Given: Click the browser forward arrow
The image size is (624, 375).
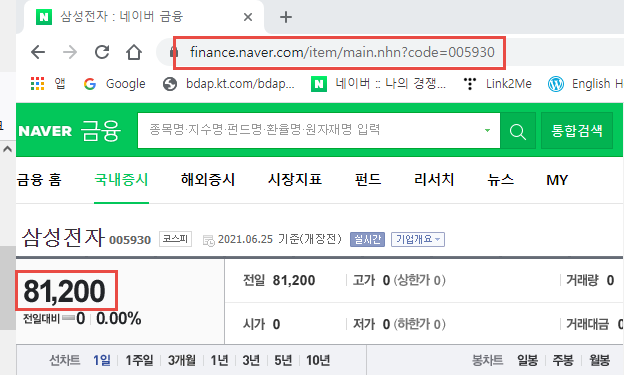Looking at the screenshot, I should [70, 52].
